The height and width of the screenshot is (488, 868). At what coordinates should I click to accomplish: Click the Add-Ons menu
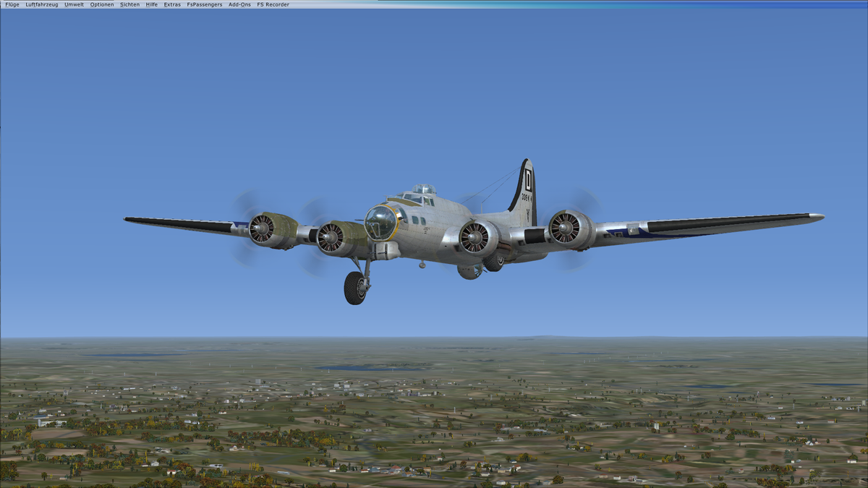point(239,4)
